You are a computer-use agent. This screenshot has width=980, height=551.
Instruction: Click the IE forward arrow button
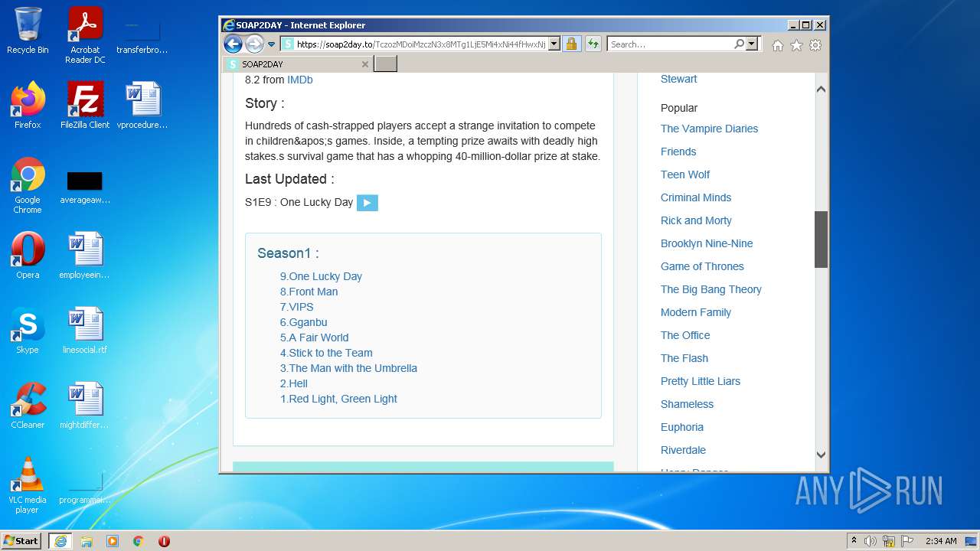255,44
